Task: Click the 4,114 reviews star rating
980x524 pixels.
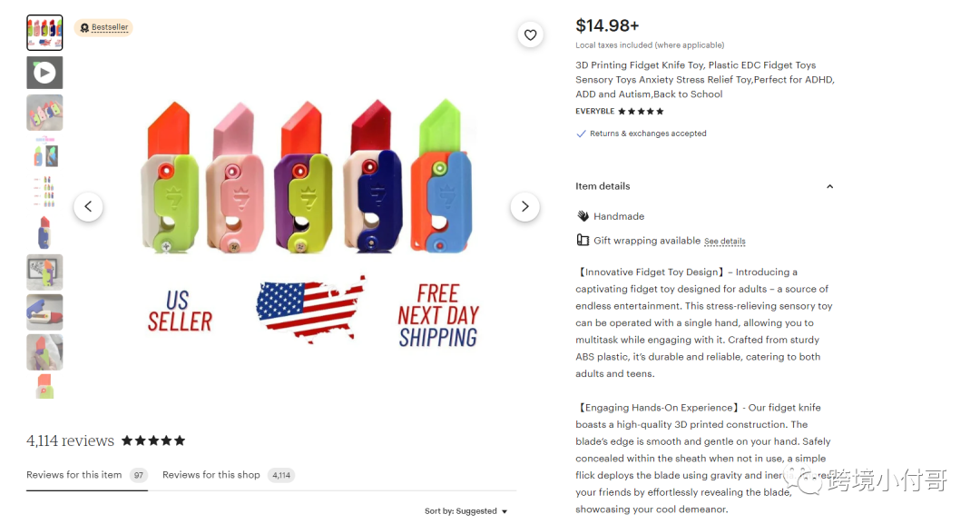Action: (153, 441)
